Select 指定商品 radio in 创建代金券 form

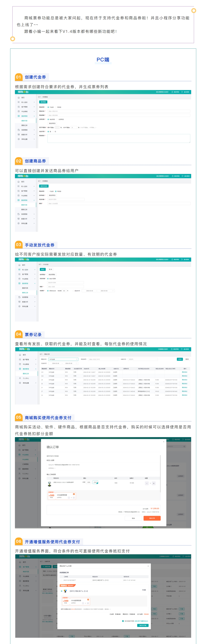pos(48,120)
